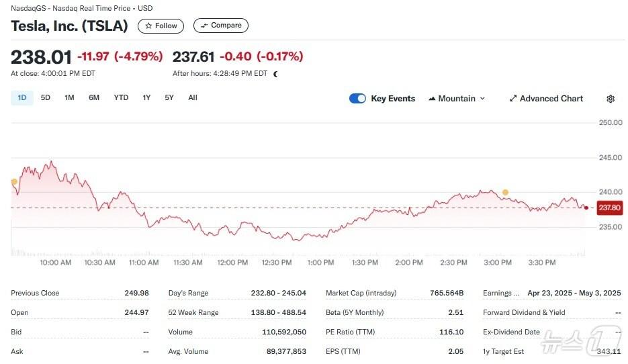Click the key event marker at market open
The height and width of the screenshot is (364, 628).
(14, 182)
